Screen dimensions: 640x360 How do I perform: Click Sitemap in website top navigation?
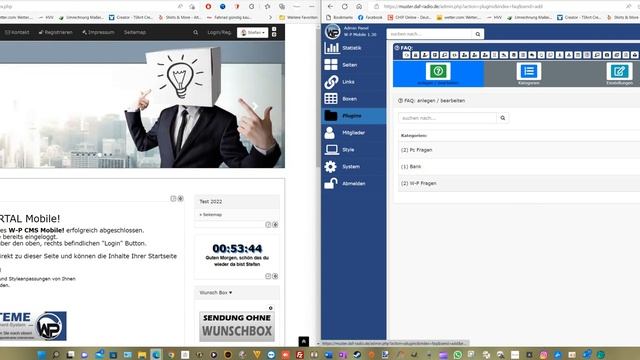(135, 32)
